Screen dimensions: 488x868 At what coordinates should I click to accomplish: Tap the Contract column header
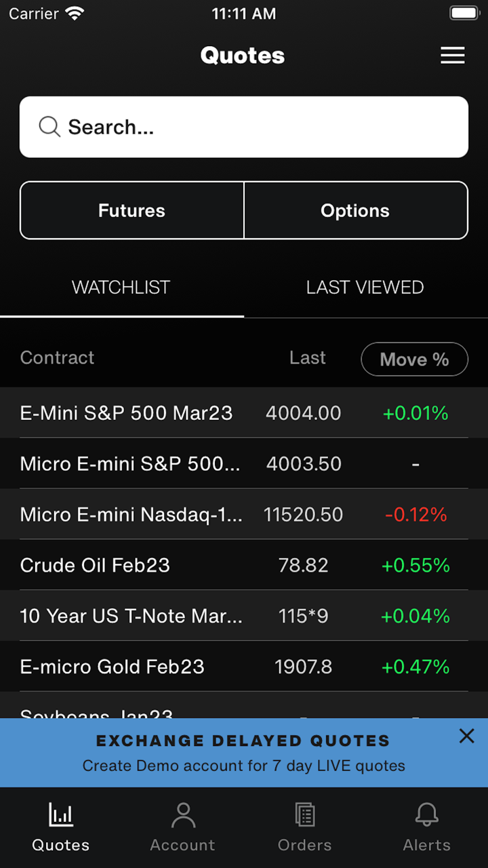[58, 358]
